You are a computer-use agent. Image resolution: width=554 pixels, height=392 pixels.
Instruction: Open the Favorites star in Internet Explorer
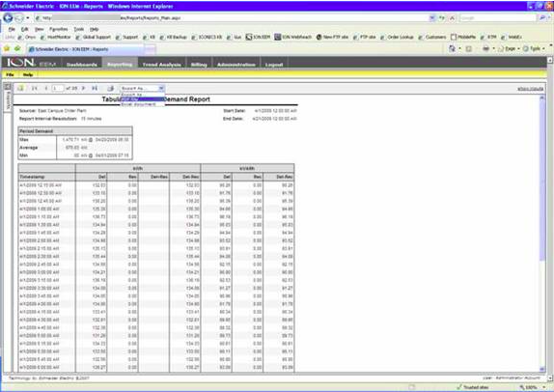click(x=7, y=48)
